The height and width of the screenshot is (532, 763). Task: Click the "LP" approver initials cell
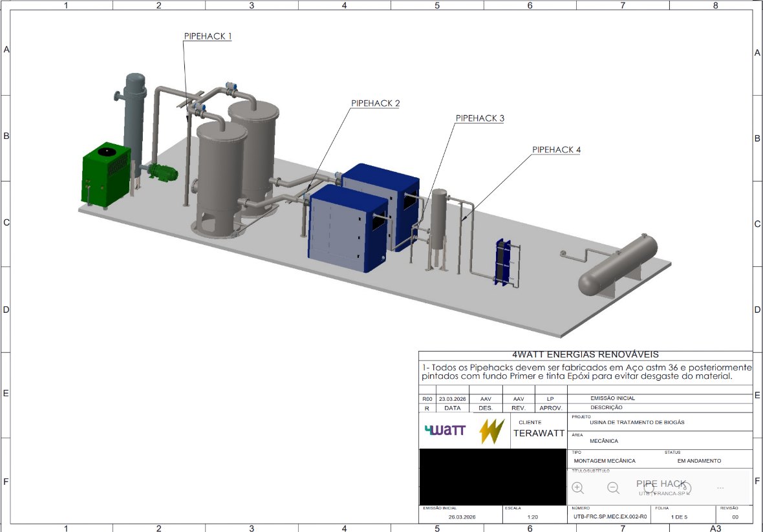pyautogui.click(x=550, y=399)
